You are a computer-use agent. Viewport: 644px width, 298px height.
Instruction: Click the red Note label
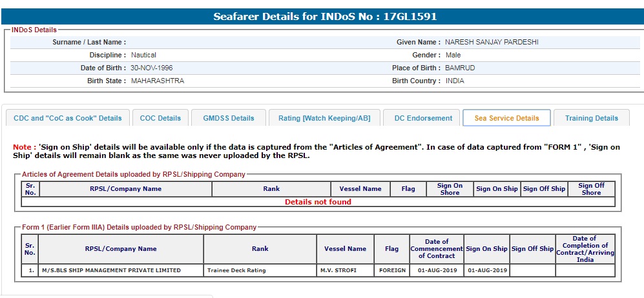[24, 147]
